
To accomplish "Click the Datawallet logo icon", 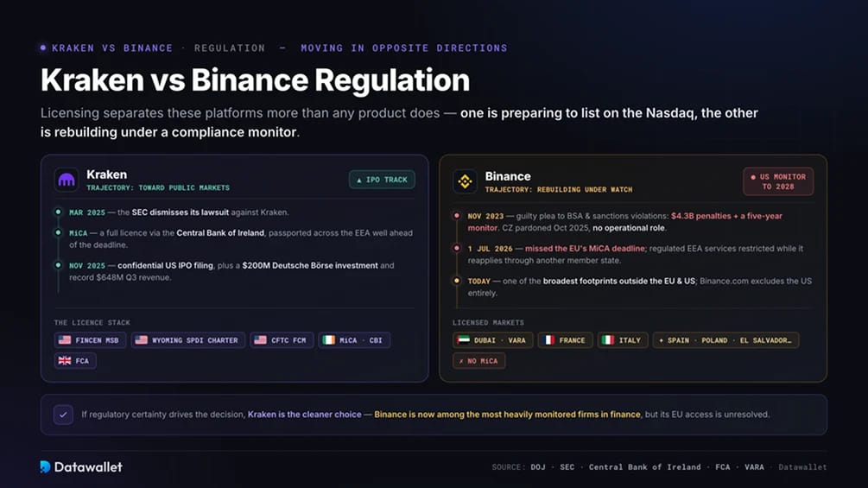I will point(46,467).
